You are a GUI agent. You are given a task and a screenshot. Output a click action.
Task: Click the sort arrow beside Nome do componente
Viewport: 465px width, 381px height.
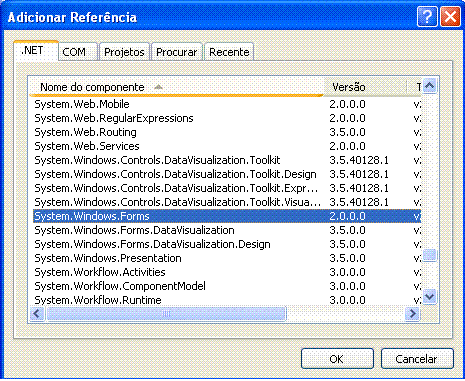click(159, 87)
